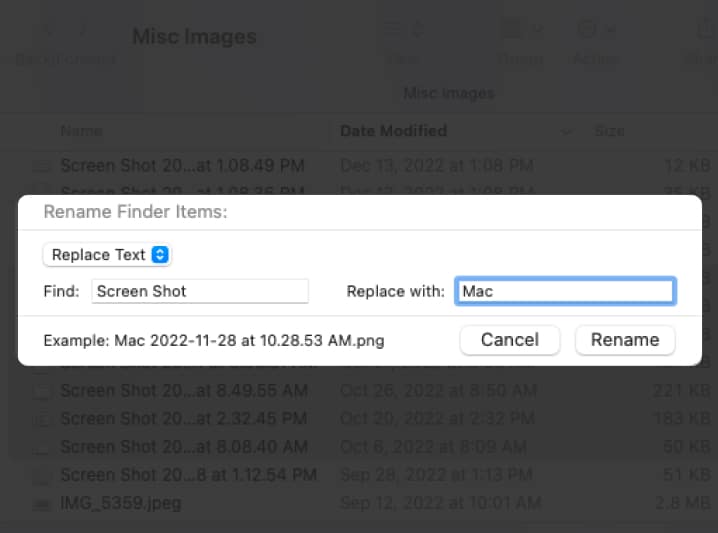Screen dimensions: 718x533
Task: Click the Find text field
Action: 200,291
